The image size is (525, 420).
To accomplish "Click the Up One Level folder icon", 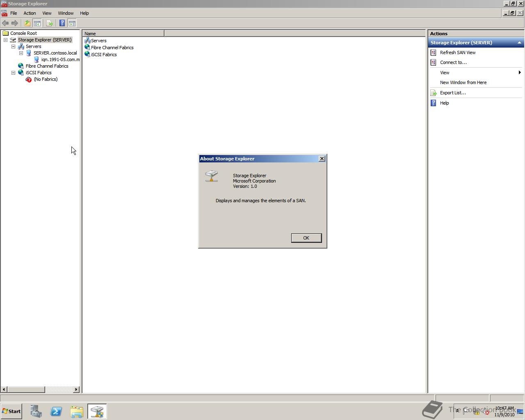I will [x=27, y=23].
